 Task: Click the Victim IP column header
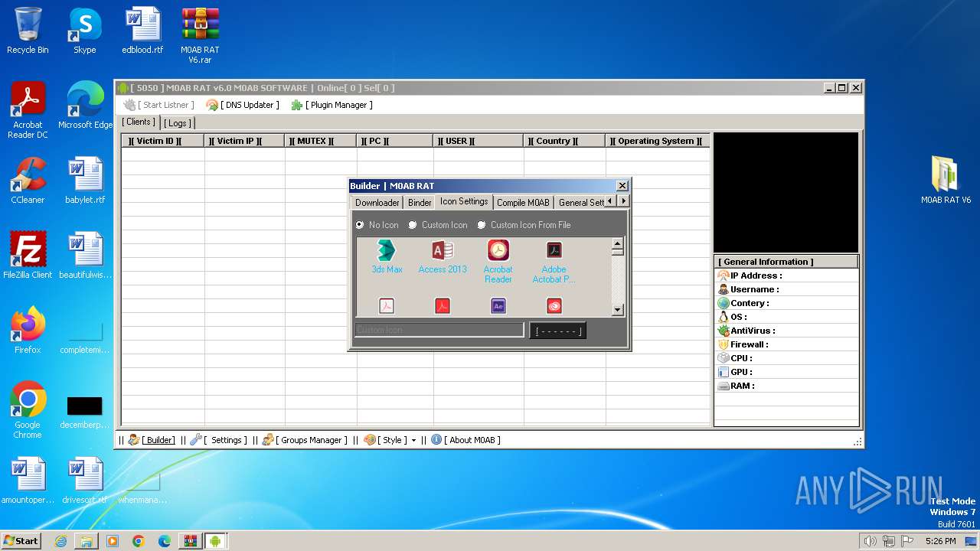(x=245, y=141)
